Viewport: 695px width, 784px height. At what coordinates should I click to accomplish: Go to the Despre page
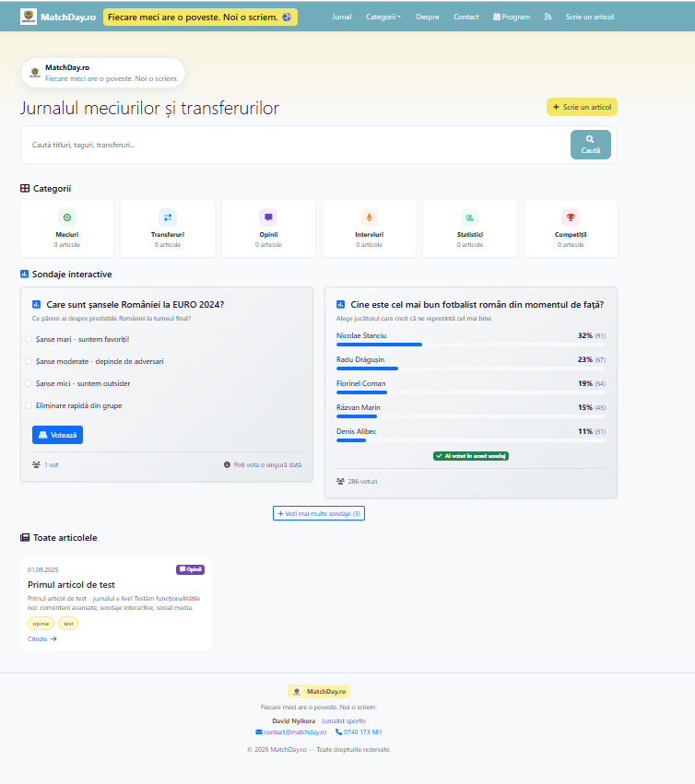[x=427, y=18]
